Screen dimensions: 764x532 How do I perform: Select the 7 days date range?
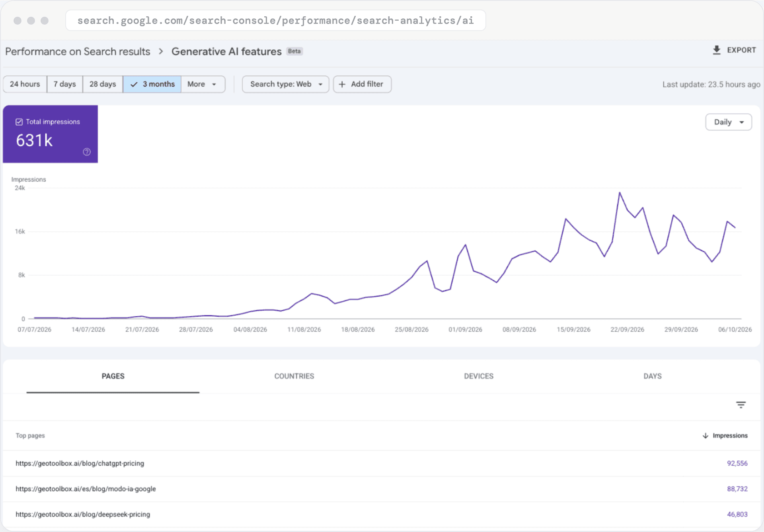coord(65,84)
